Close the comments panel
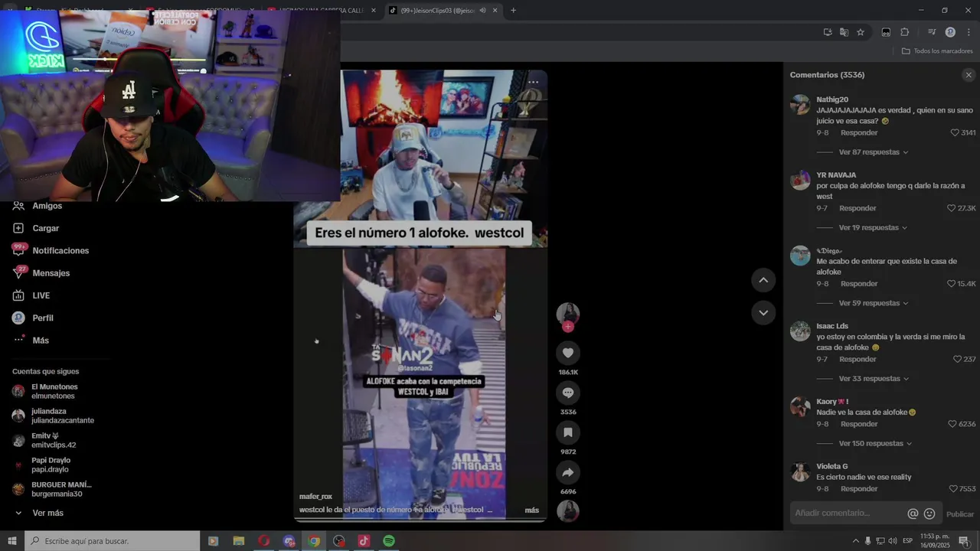This screenshot has width=980, height=551. (x=969, y=75)
